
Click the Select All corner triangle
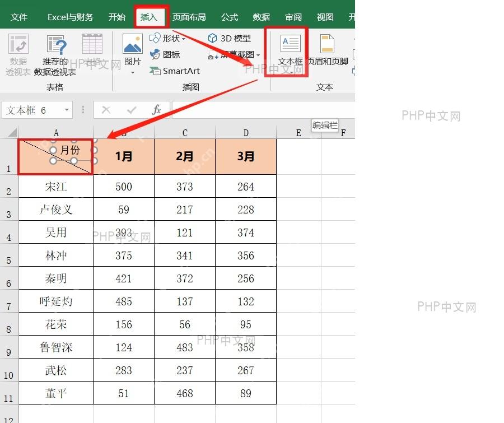point(12,132)
